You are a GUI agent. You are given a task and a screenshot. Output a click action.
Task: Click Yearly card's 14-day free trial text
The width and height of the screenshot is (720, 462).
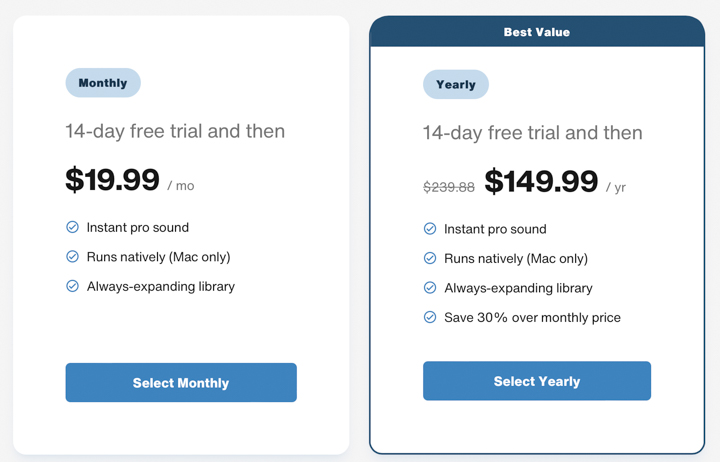[532, 133]
